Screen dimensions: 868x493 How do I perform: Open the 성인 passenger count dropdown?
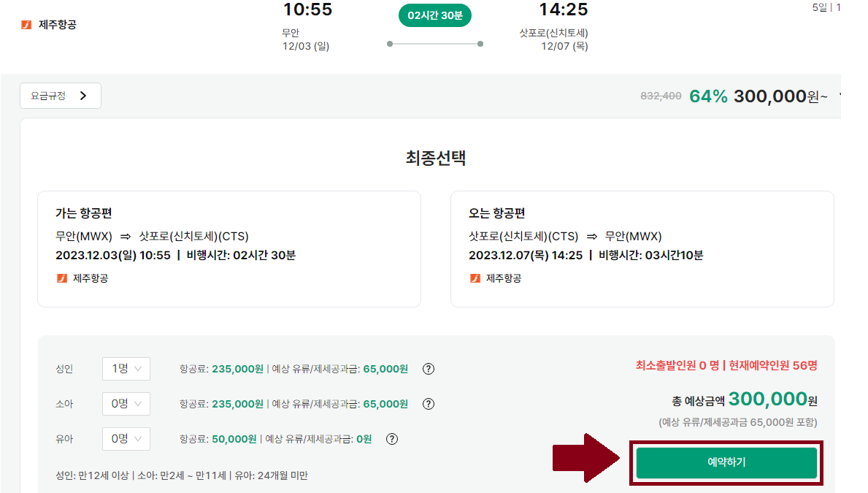tap(126, 369)
